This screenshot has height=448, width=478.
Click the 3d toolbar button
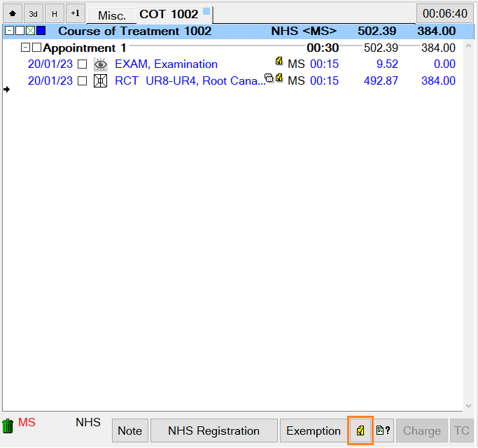coord(33,14)
